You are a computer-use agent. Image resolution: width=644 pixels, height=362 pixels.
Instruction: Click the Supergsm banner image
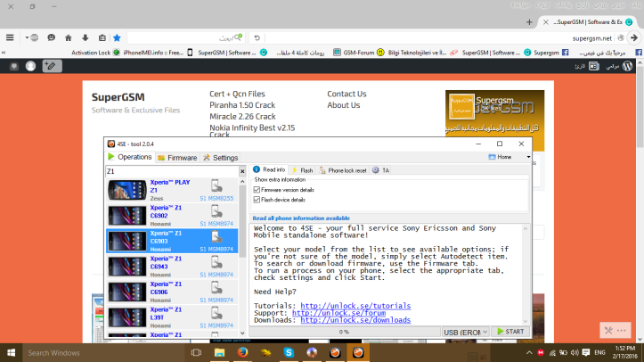pyautogui.click(x=495, y=120)
